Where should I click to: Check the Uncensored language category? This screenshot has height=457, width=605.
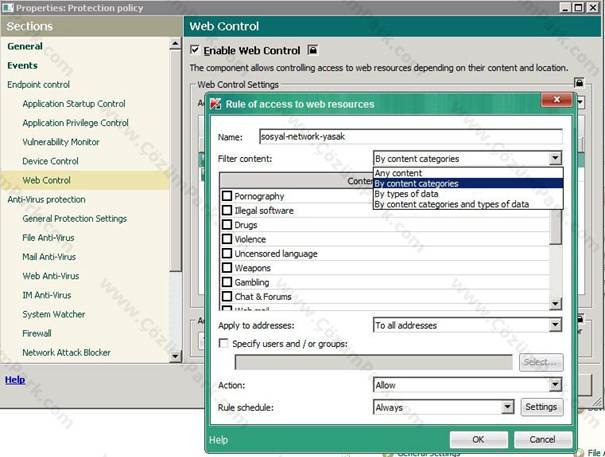pos(227,253)
